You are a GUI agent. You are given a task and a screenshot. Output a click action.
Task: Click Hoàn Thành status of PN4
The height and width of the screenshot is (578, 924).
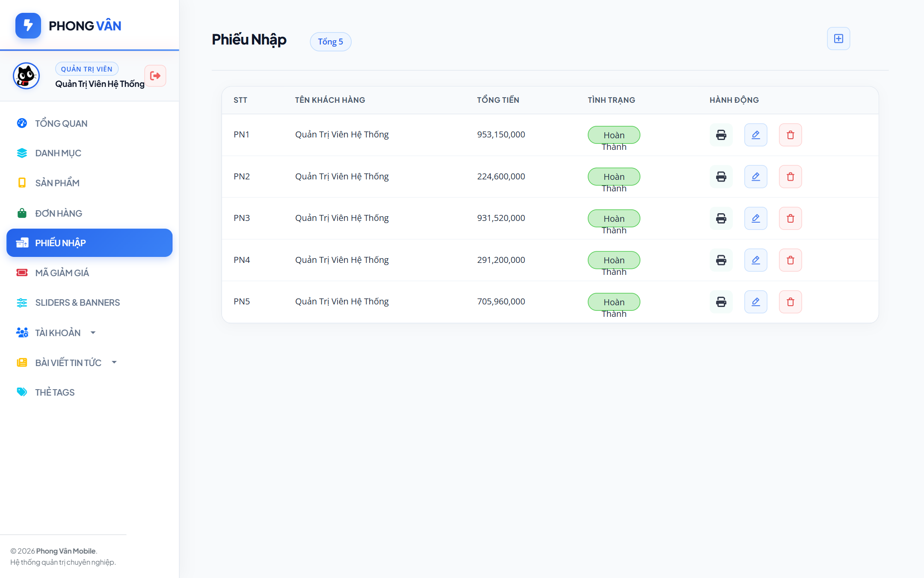614,260
